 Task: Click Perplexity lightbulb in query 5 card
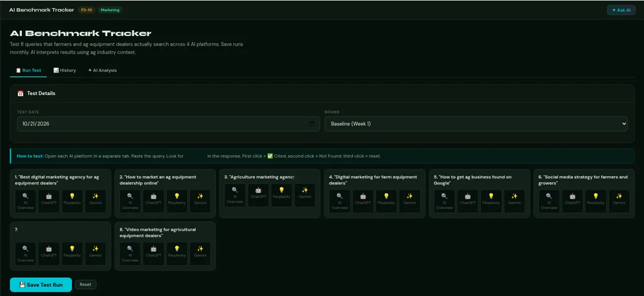click(491, 196)
